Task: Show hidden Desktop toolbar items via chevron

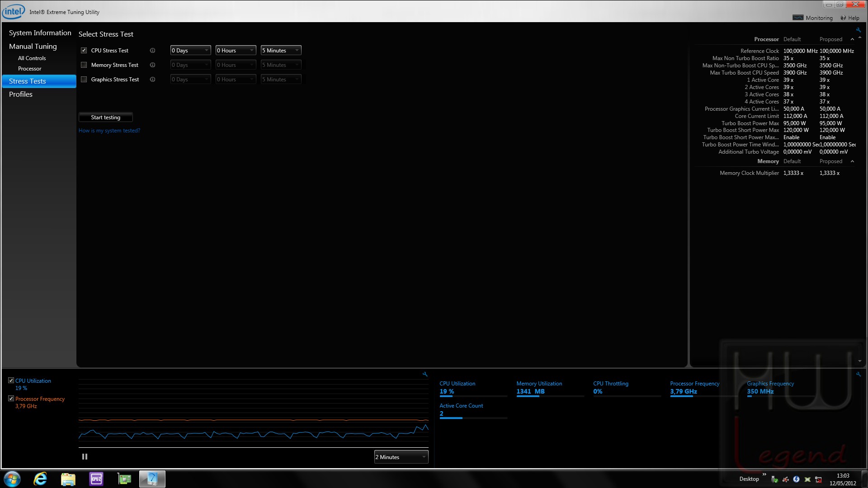Action: [764, 474]
